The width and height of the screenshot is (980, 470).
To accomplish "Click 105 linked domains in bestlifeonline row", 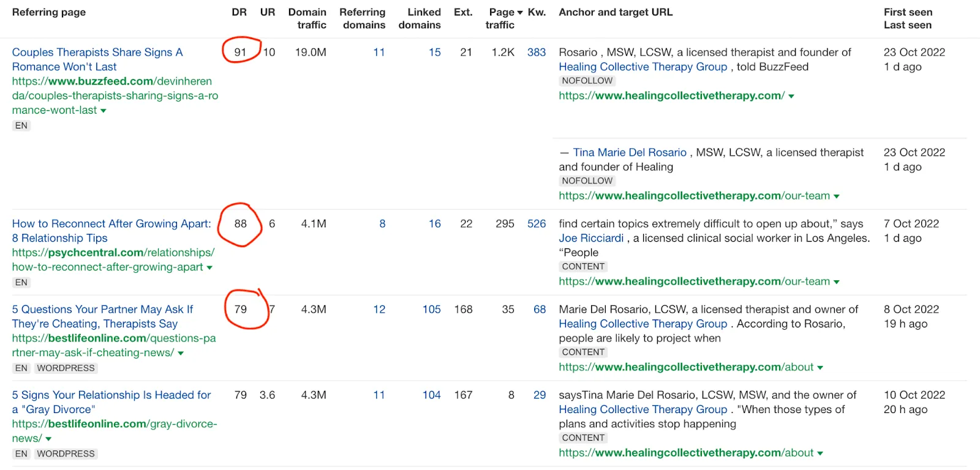I will tap(431, 310).
